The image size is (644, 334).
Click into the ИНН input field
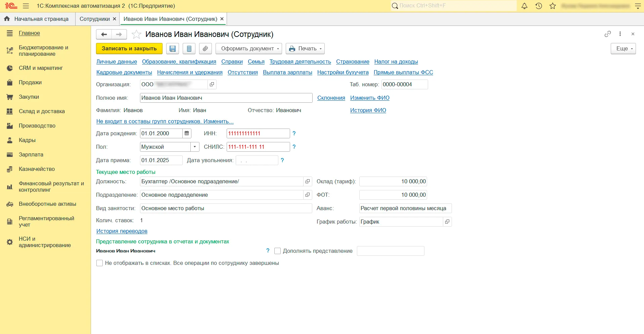coord(258,134)
